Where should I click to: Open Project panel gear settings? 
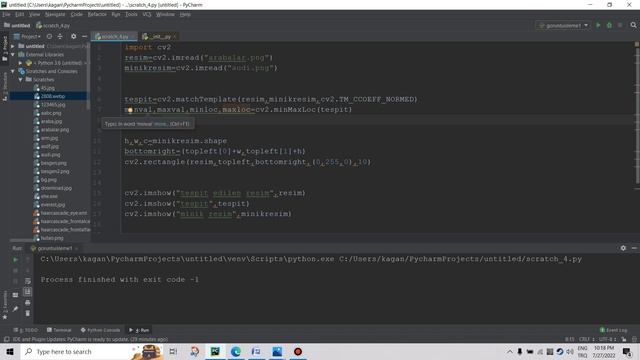coord(73,36)
